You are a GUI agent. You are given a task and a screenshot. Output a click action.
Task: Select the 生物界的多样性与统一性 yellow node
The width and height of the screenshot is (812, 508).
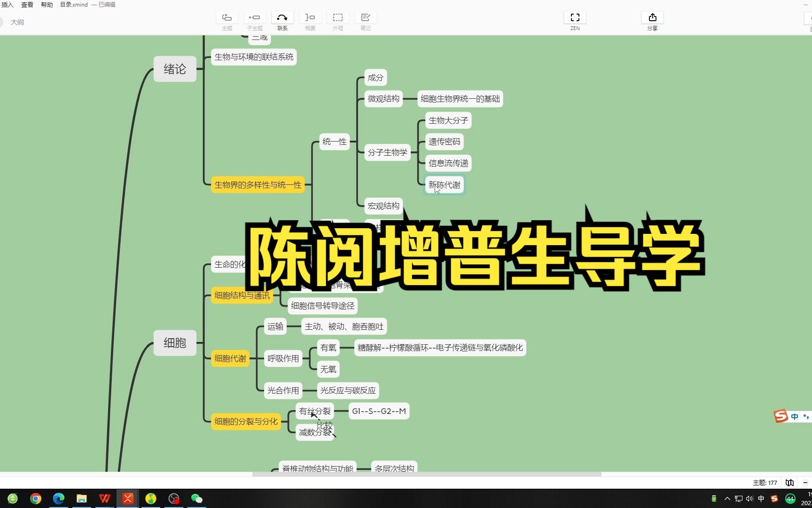[x=258, y=185]
